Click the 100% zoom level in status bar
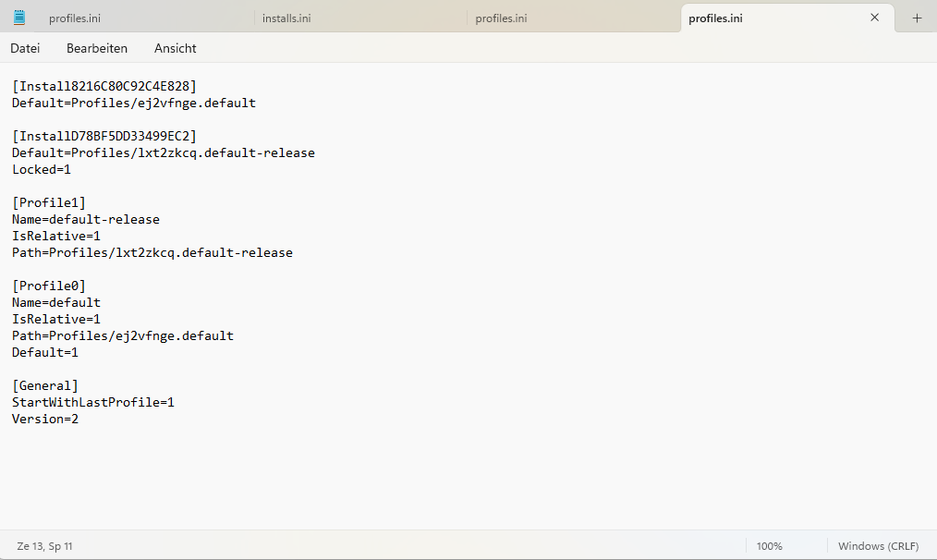This screenshot has height=560, width=937. click(x=769, y=546)
